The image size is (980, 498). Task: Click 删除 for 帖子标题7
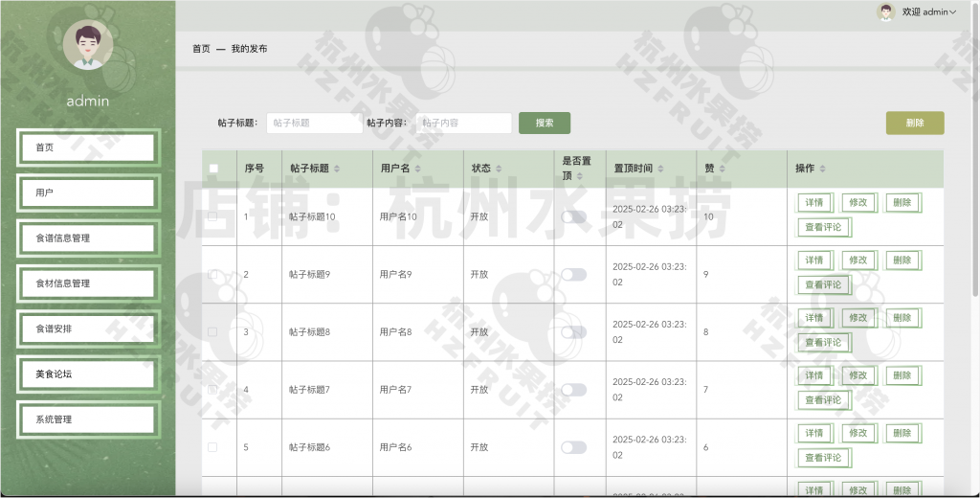[x=902, y=375]
